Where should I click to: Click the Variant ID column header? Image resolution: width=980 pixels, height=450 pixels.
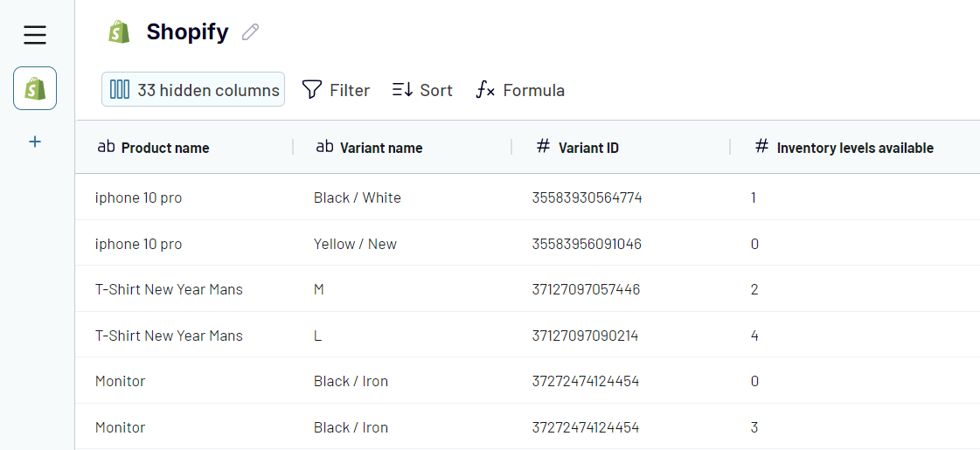[588, 148]
